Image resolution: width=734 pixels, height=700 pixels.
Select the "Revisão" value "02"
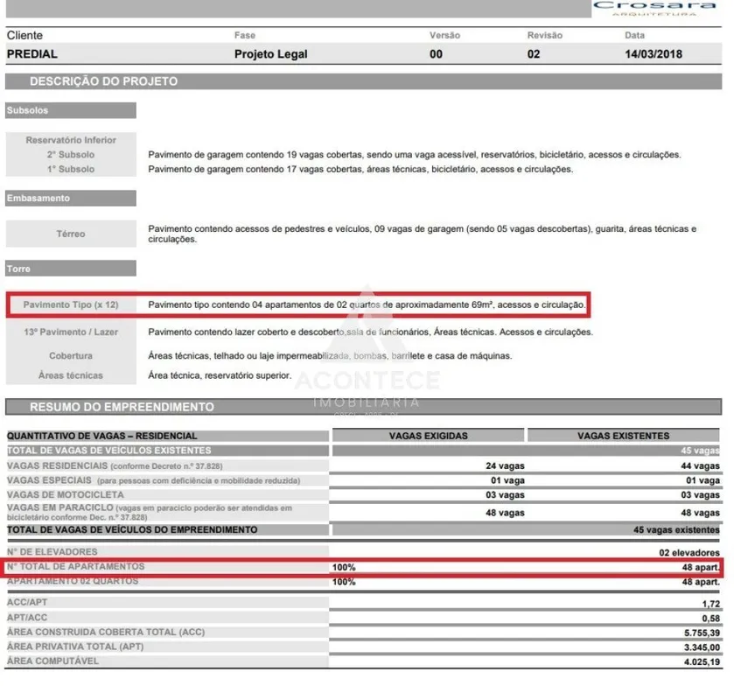click(533, 54)
